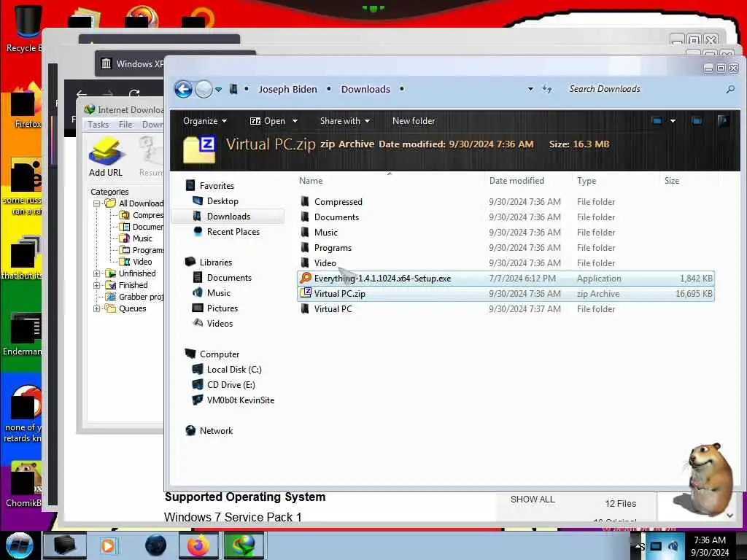Click the Joseph Biden breadcrumb
747x560 pixels.
(x=287, y=89)
